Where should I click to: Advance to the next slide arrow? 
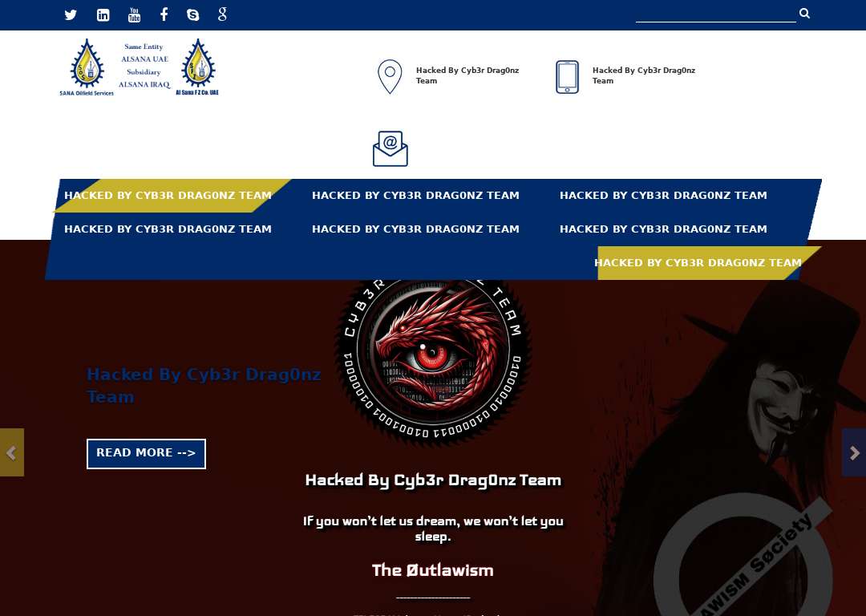click(x=854, y=452)
